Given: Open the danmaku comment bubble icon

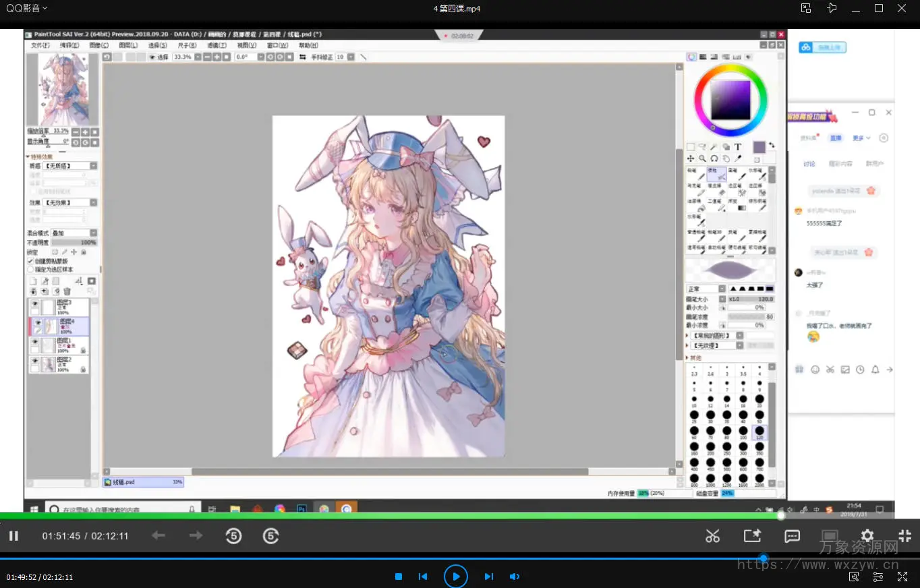Looking at the screenshot, I should [x=792, y=536].
